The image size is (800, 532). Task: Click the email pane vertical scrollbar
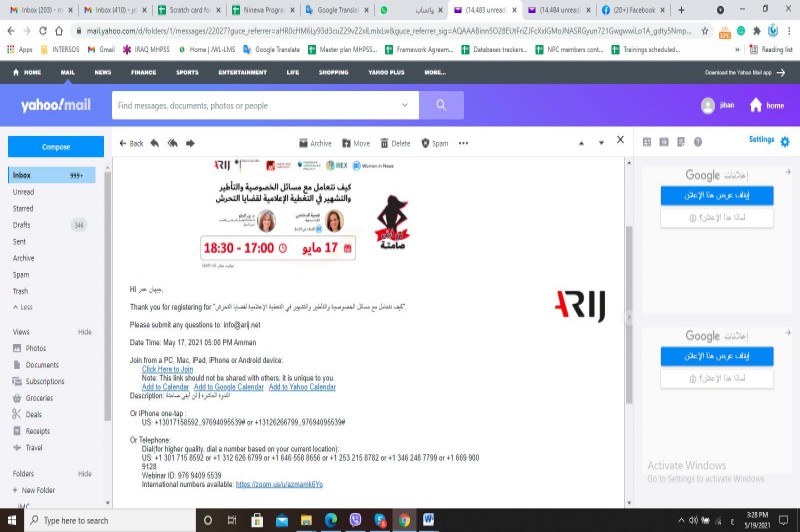[x=629, y=300]
